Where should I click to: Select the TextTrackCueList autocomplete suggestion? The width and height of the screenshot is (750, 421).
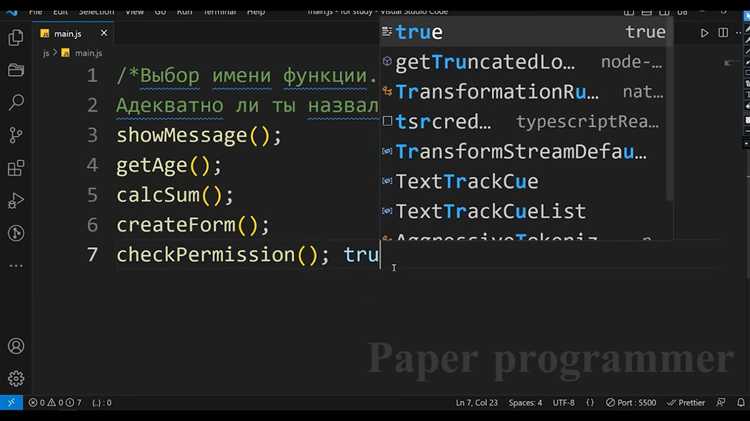pyautogui.click(x=490, y=212)
